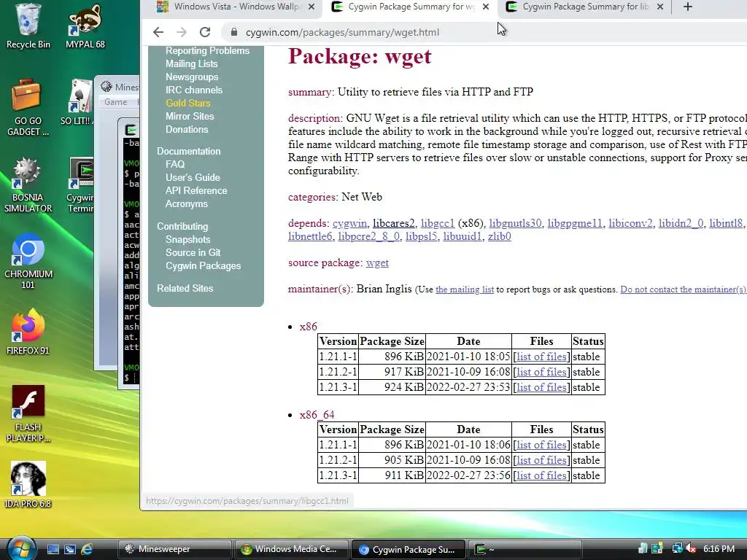Viewport: 747px width, 560px height.
Task: Click the browser Forward arrow
Action: click(x=182, y=32)
